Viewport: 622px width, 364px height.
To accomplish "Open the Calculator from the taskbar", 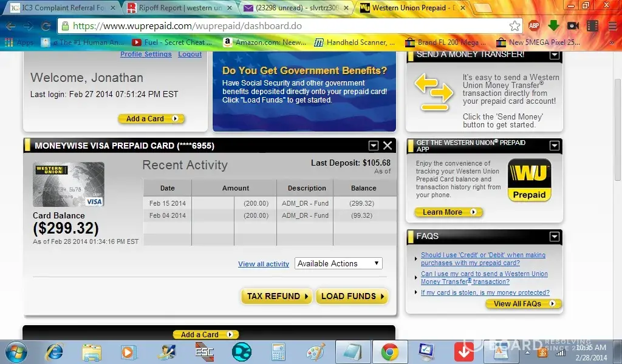I will (x=278, y=352).
